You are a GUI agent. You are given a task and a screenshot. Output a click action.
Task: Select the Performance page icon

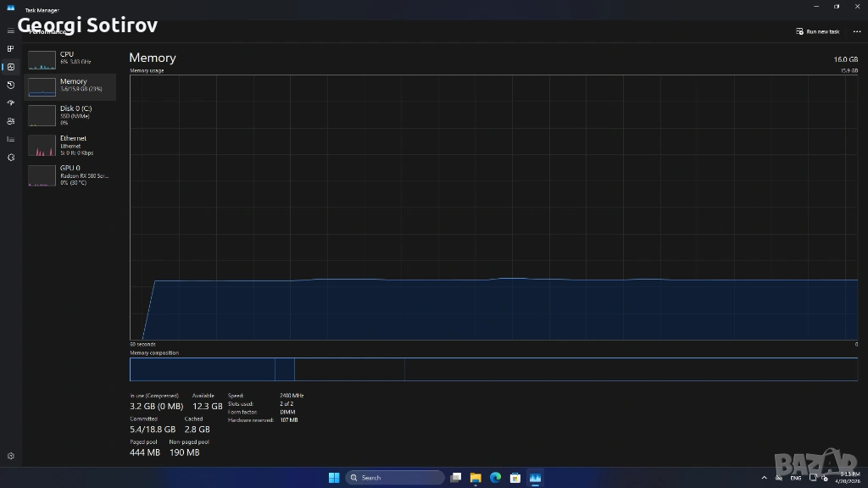[11, 67]
